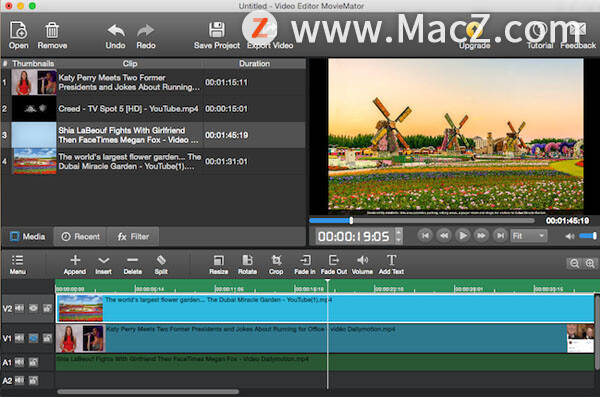Viewport: 600px width, 398px height.
Task: Select the Crop tool
Action: (276, 264)
